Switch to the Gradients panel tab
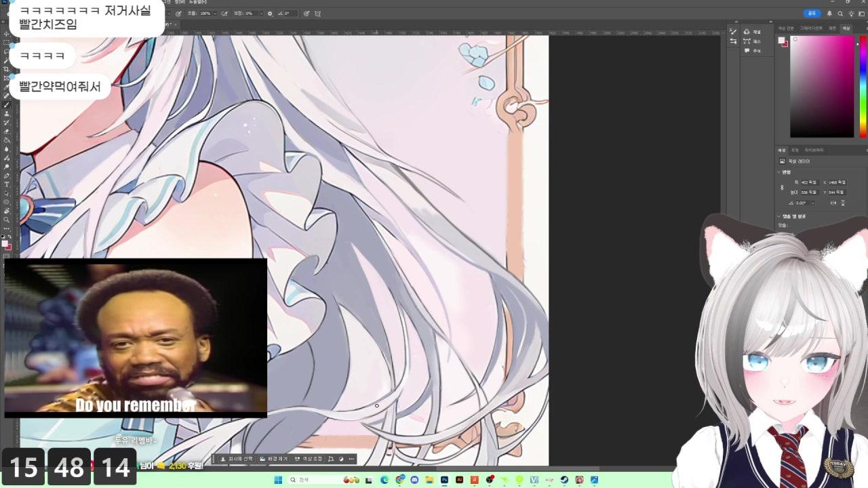 810,28
